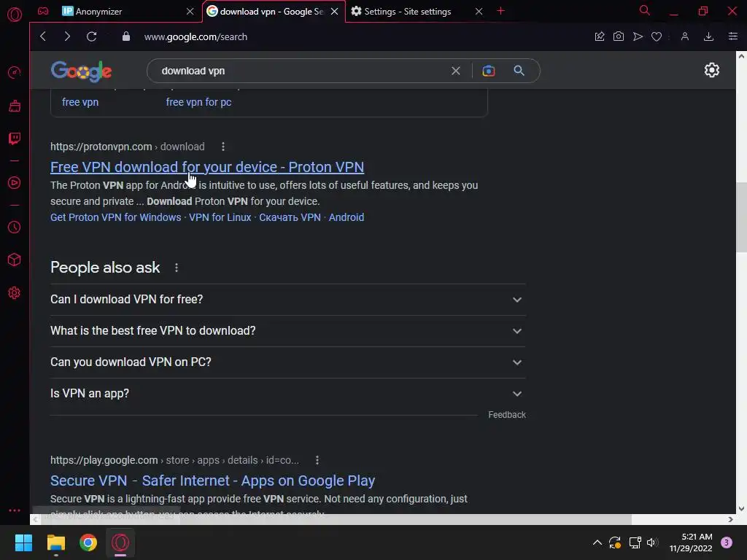The width and height of the screenshot is (747, 560).
Task: Go forward to next page
Action: (67, 36)
